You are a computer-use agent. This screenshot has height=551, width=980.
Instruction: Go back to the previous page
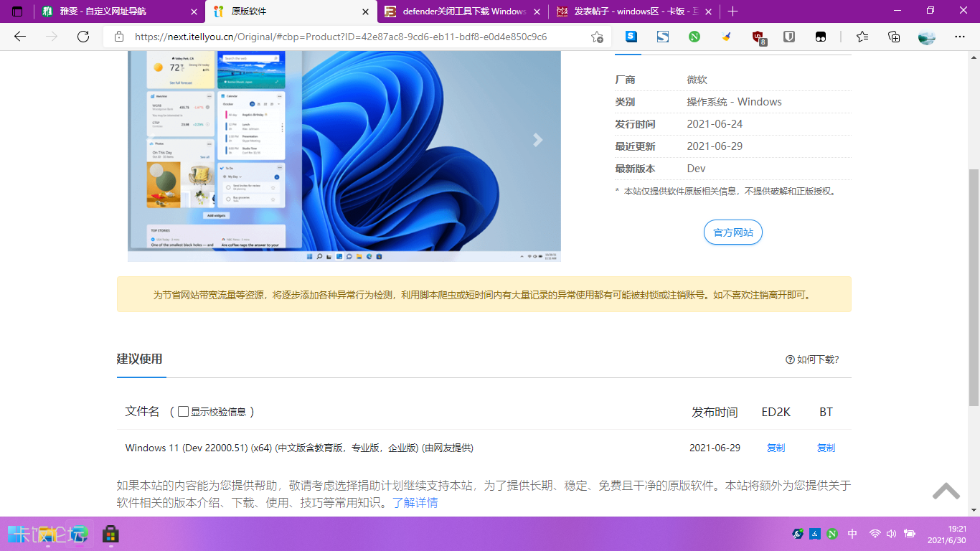(20, 37)
